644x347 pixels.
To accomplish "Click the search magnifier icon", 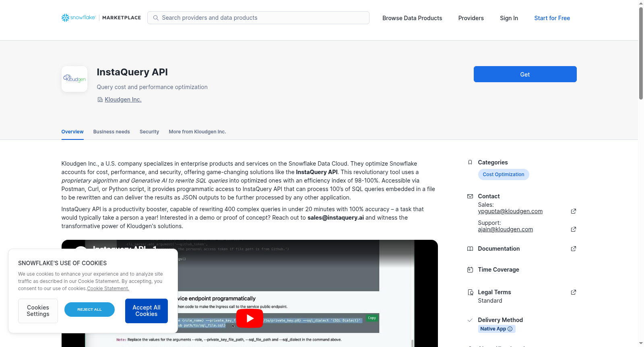I will click(156, 18).
